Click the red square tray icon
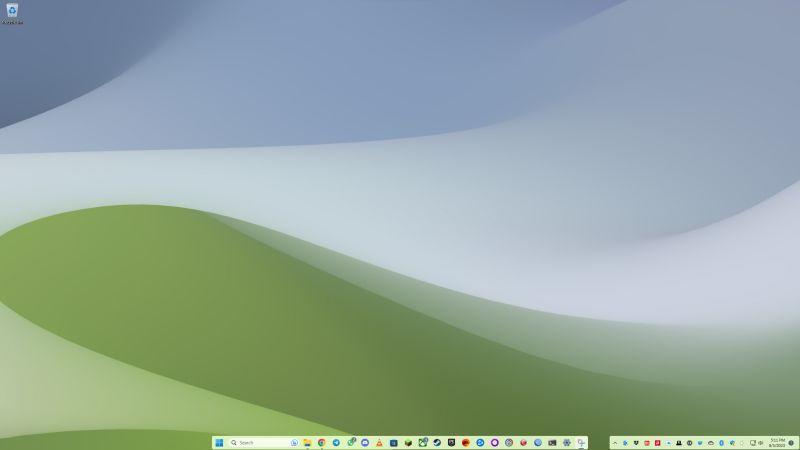Viewport: 800px width, 450px height. pyautogui.click(x=658, y=443)
